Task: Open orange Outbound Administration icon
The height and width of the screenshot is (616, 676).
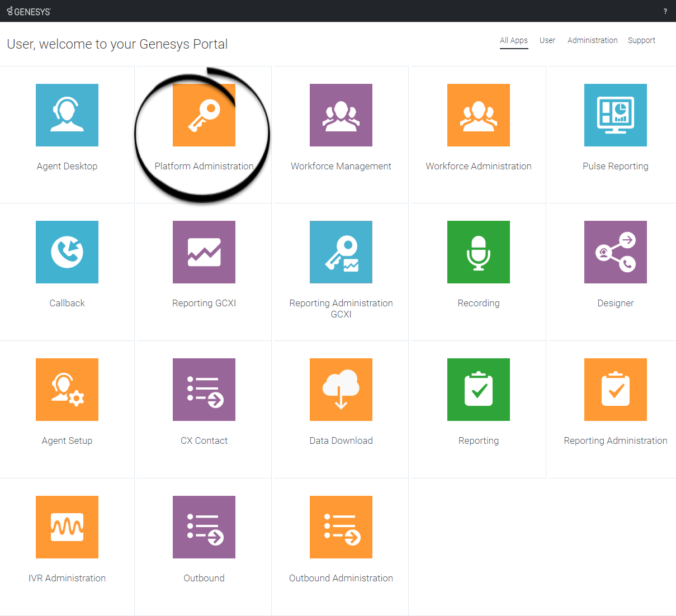Action: tap(341, 527)
